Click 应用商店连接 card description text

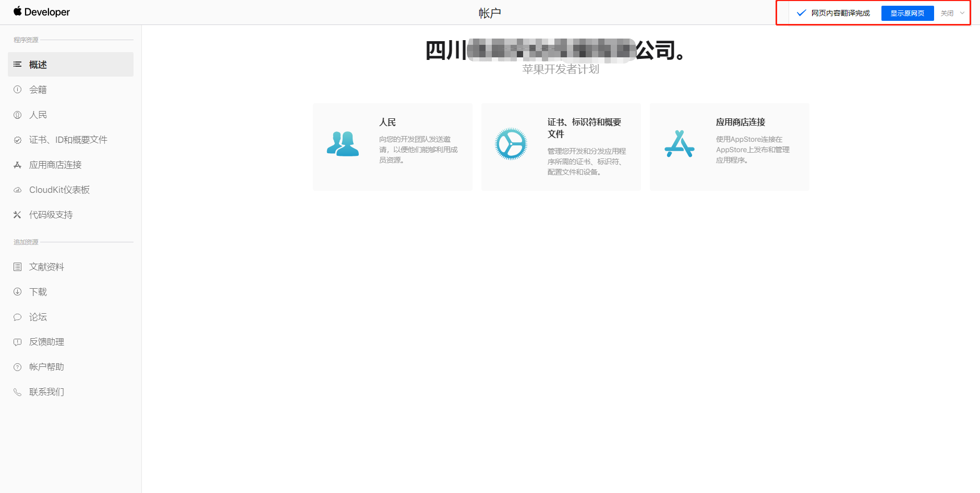(x=753, y=150)
